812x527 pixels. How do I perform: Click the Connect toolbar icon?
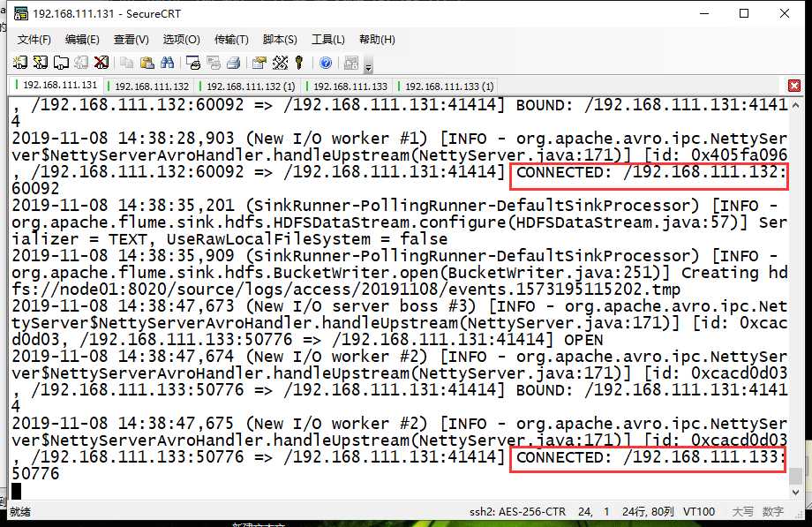(19, 63)
